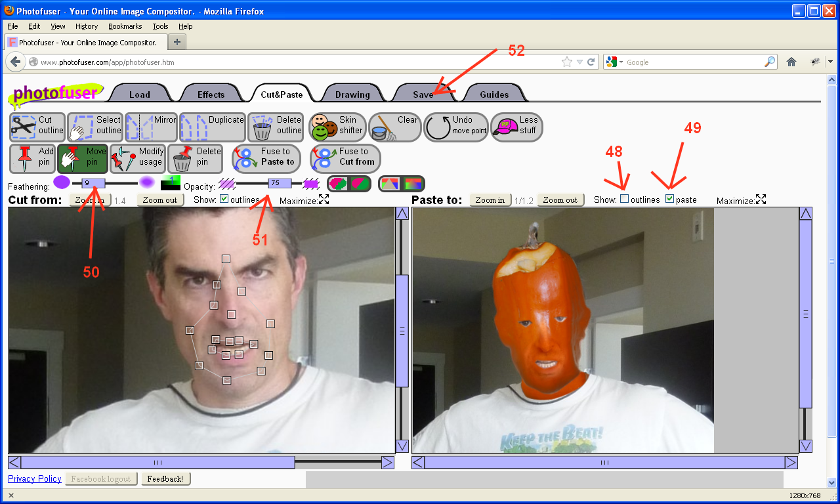The image size is (840, 504).
Task: Click Paste to vertical scrollbar down arrow
Action: click(x=806, y=446)
